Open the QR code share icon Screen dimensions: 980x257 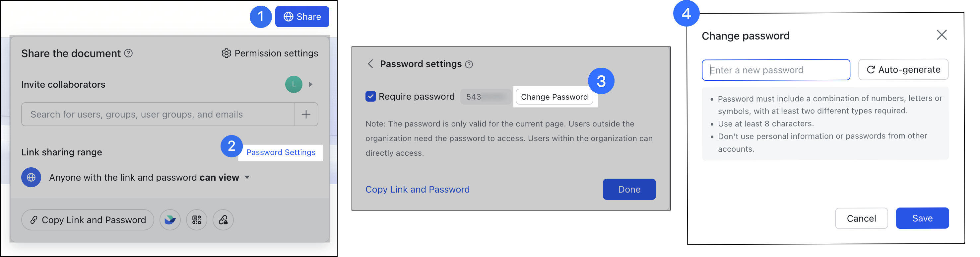click(x=197, y=220)
